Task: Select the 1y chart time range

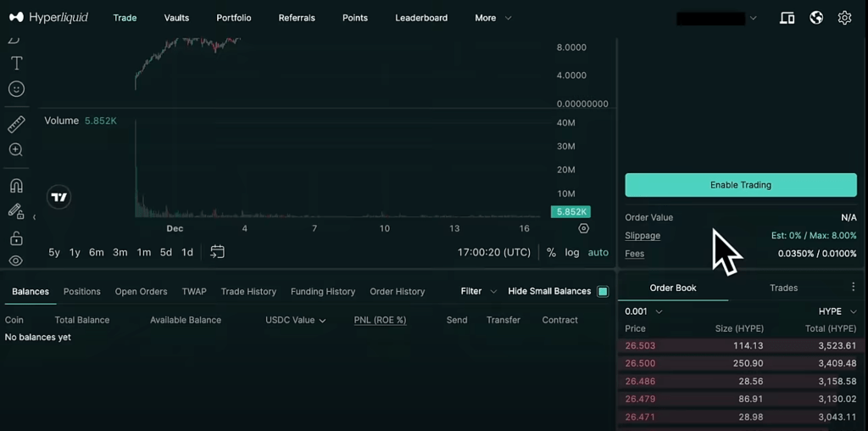Action: (x=75, y=253)
